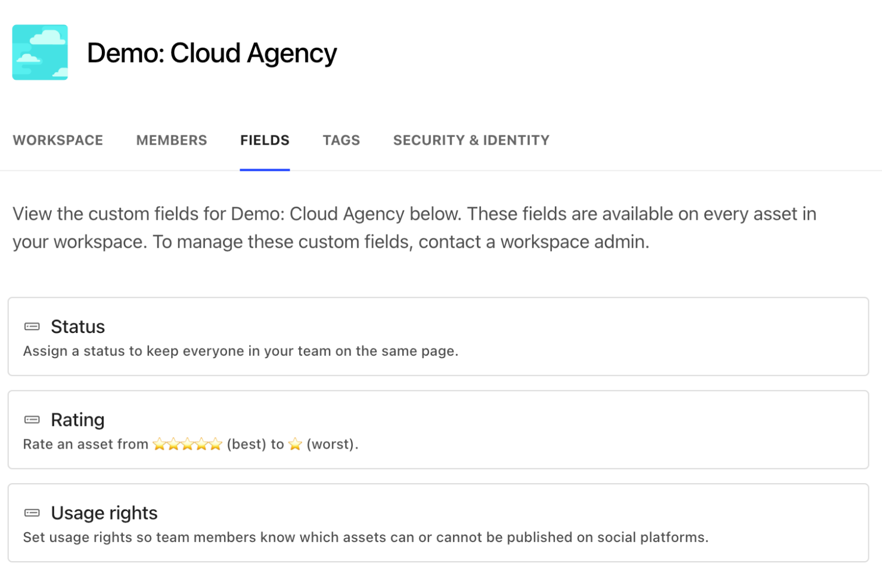Go to the Tags tab

341,141
